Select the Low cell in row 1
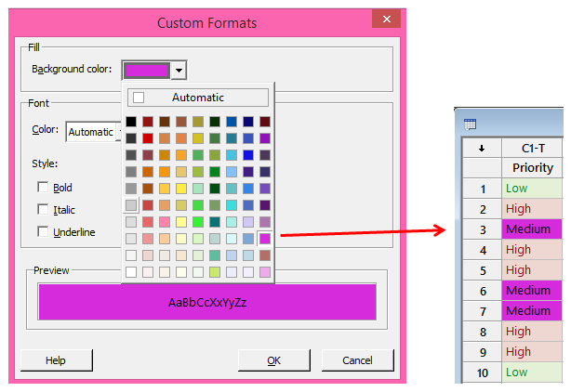The height and width of the screenshot is (392, 571). (x=532, y=189)
